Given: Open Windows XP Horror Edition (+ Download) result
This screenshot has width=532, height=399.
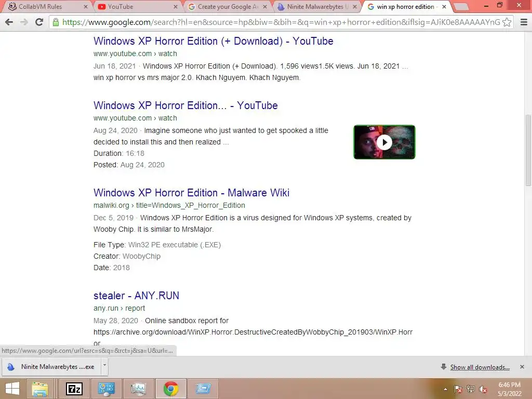Looking at the screenshot, I should click(x=214, y=41).
